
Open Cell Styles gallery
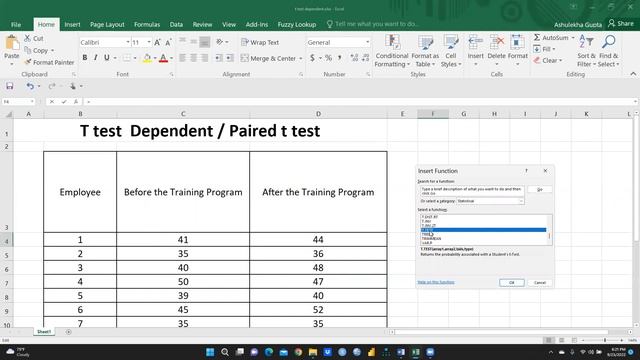click(451, 51)
